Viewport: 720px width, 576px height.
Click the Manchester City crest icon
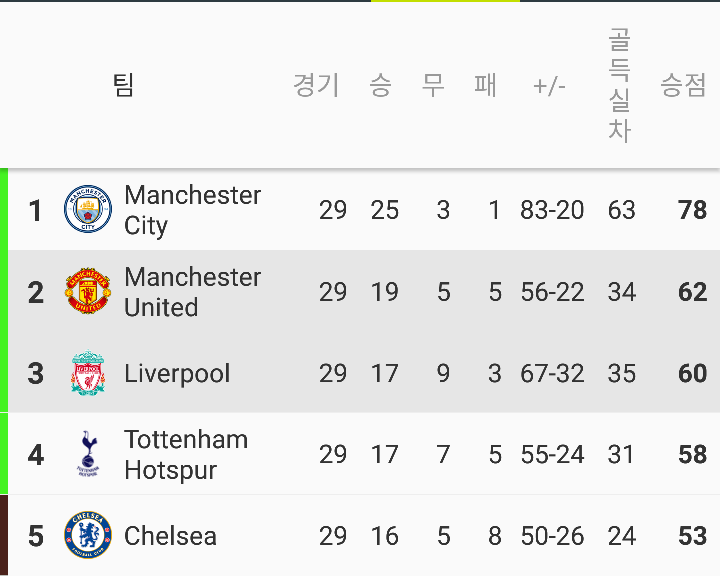(88, 209)
